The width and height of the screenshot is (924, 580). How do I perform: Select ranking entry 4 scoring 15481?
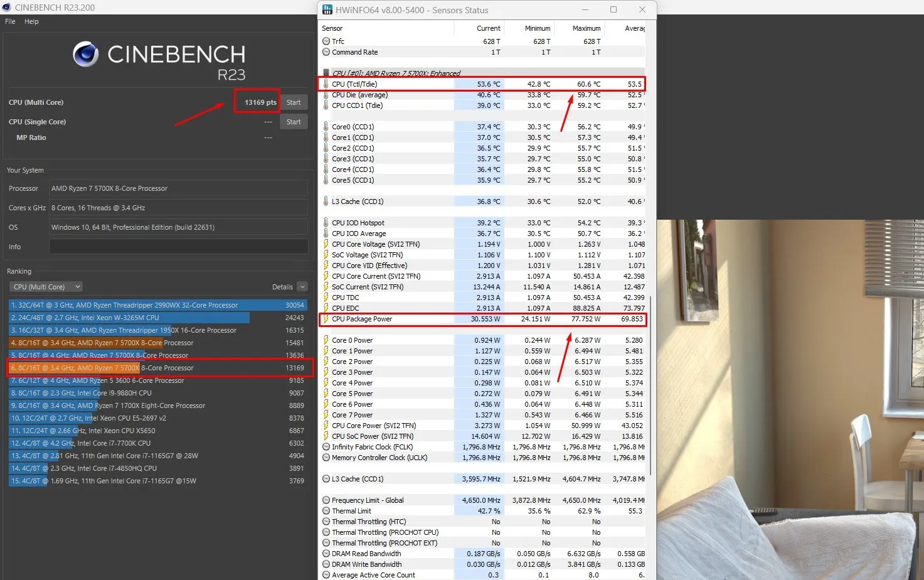157,343
